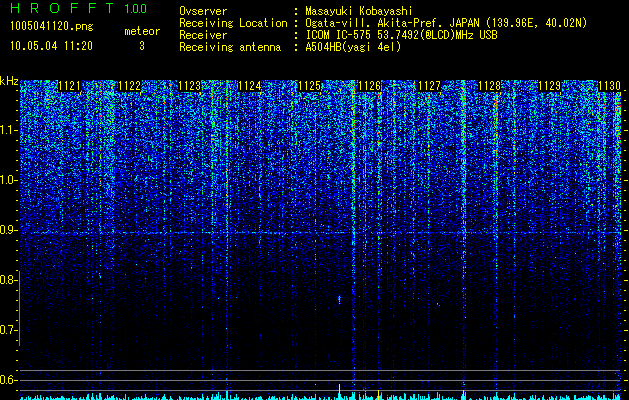Click the 0.7 kHz axis label
This screenshot has width=629, height=400.
(x=8, y=330)
